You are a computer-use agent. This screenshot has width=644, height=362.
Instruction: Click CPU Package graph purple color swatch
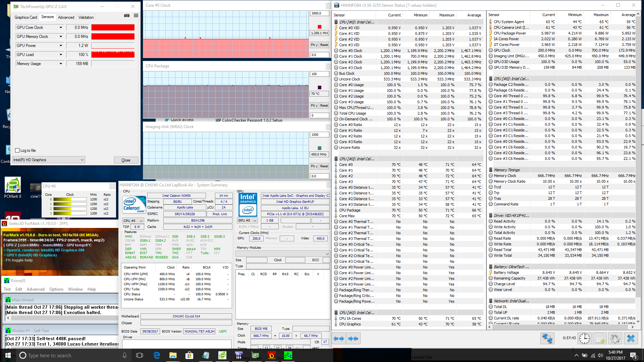tap(319, 87)
